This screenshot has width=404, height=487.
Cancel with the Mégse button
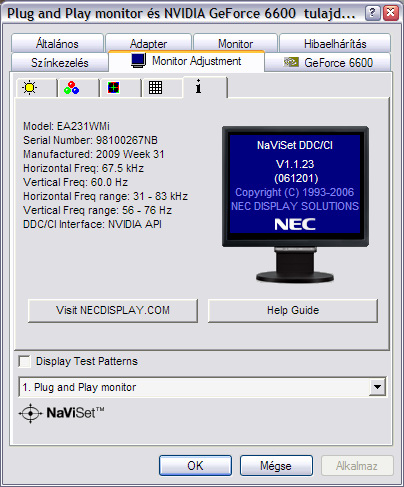click(276, 465)
